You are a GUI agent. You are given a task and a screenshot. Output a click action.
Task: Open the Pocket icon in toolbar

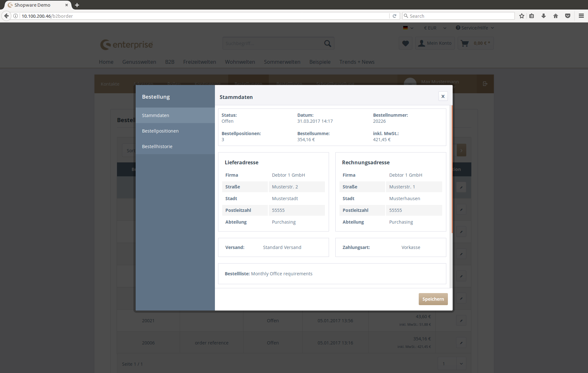coord(568,16)
